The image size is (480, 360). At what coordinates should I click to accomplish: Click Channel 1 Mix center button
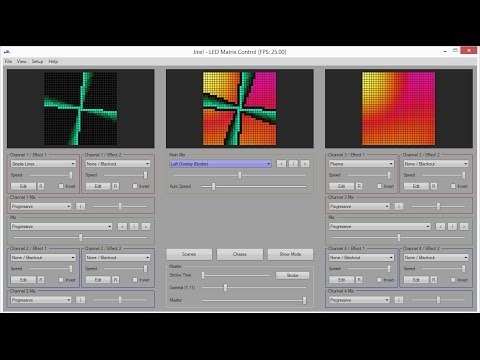point(80,206)
